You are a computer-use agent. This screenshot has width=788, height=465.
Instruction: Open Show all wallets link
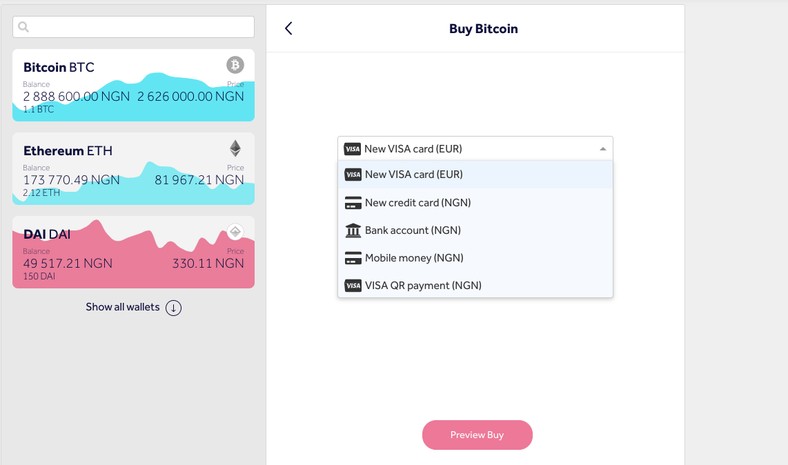(x=122, y=307)
